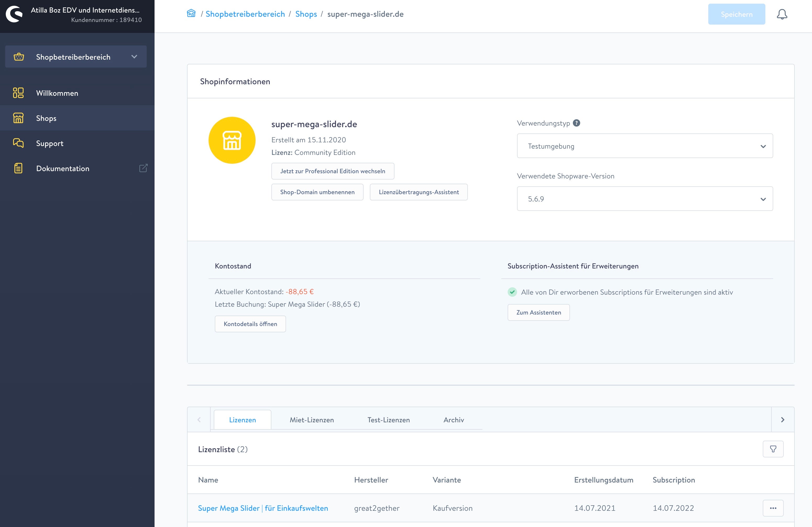812x527 pixels.
Task: Open Super Mega Slider license link
Action: (x=263, y=508)
